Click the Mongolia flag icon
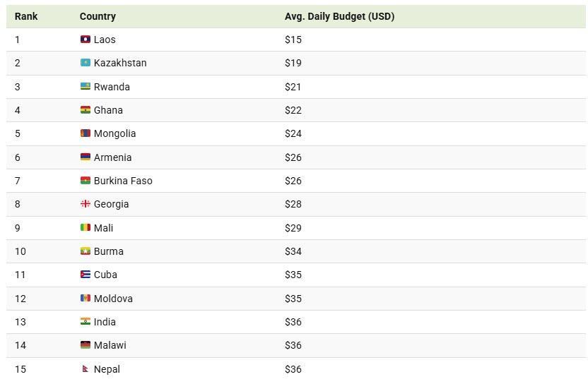 [85, 133]
